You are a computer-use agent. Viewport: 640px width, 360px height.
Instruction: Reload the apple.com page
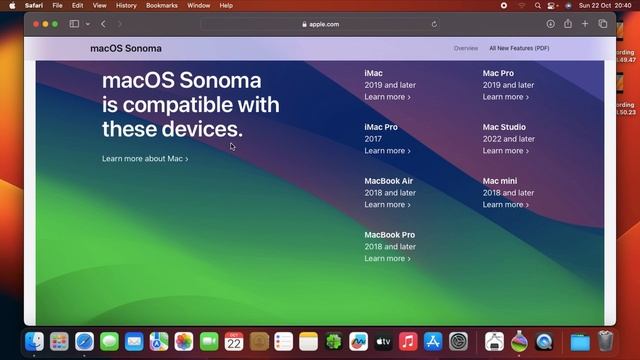[x=434, y=24]
